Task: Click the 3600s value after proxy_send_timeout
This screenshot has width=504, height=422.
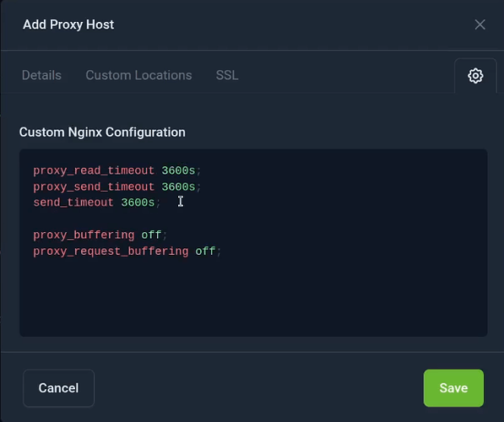Action: pos(178,187)
